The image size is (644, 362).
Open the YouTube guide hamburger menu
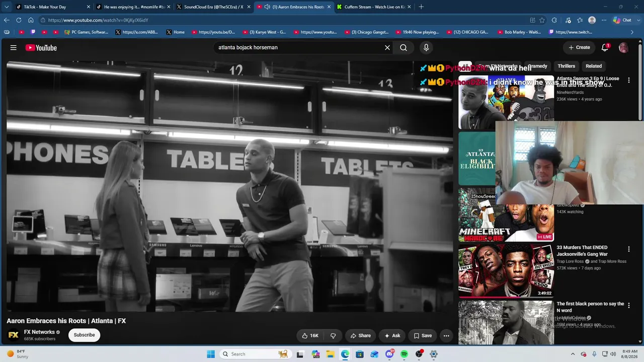click(14, 48)
